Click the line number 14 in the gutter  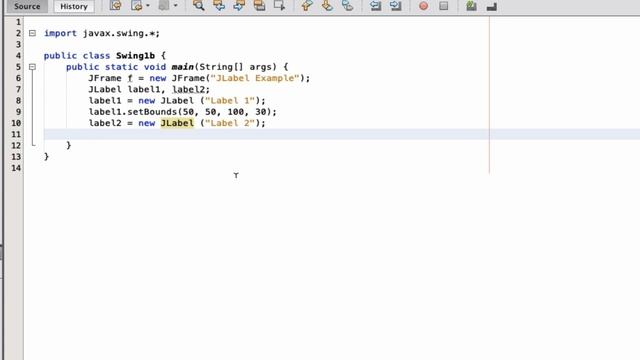click(x=16, y=168)
